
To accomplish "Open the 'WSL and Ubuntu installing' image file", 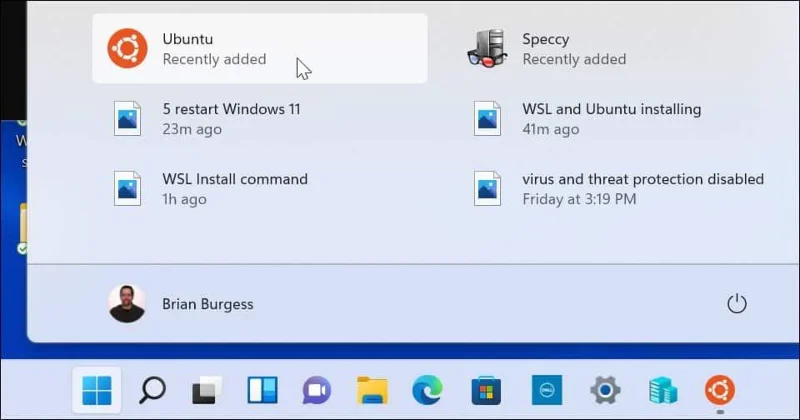I will point(620,118).
